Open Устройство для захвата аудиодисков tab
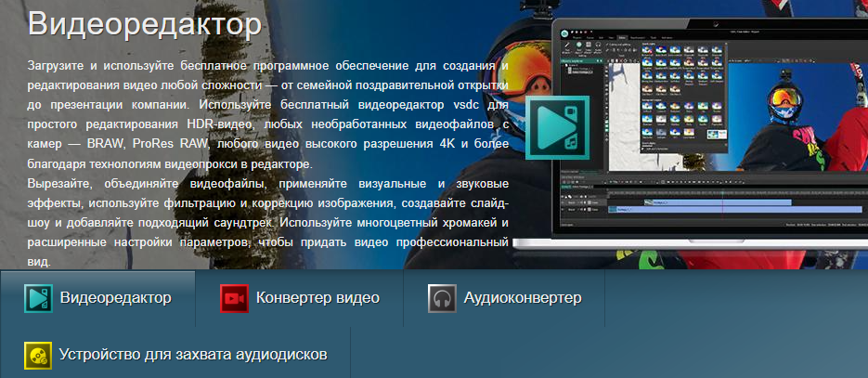 tap(192, 355)
